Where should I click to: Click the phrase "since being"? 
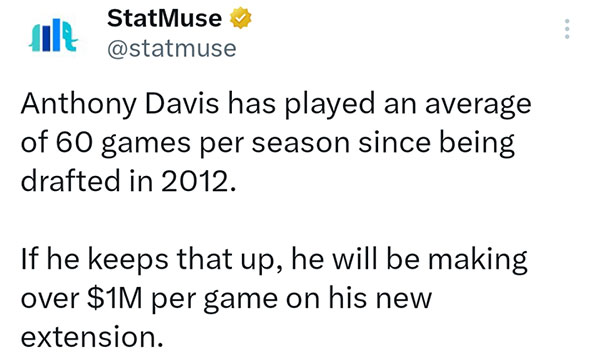point(437,143)
